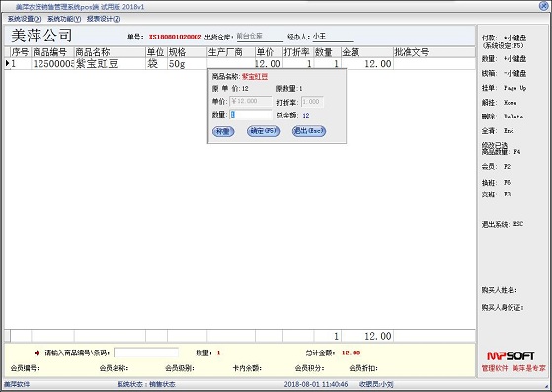Click the 批准文号 column header

tap(434, 52)
